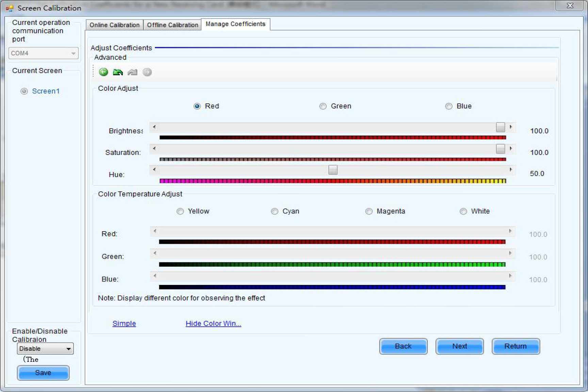The height and width of the screenshot is (392, 588).
Task: Click the Hide Color Win... link
Action: point(213,323)
